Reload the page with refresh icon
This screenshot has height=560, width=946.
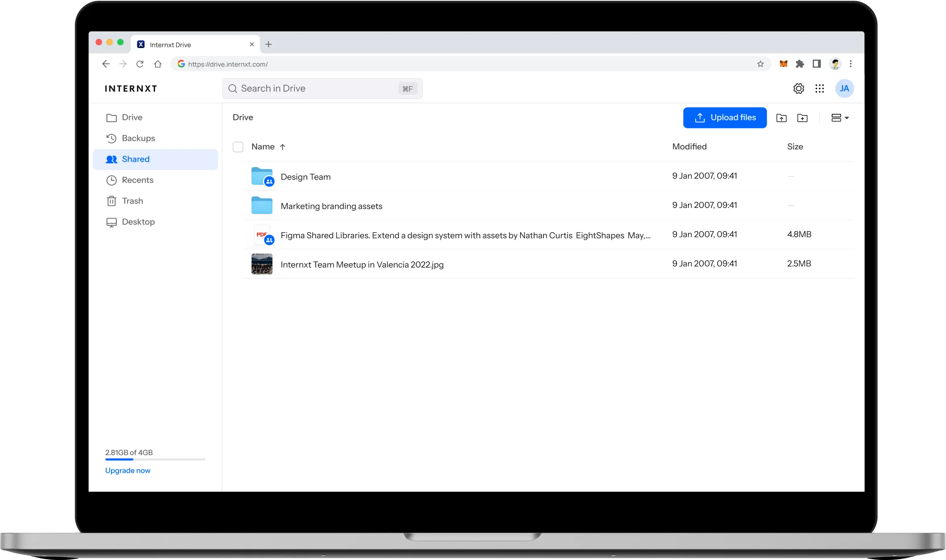coord(140,64)
